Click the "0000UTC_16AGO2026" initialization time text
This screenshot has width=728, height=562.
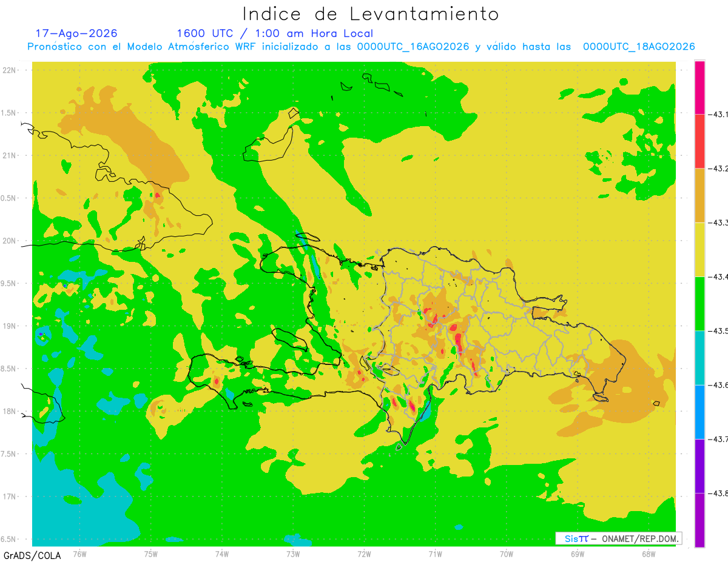pos(413,47)
